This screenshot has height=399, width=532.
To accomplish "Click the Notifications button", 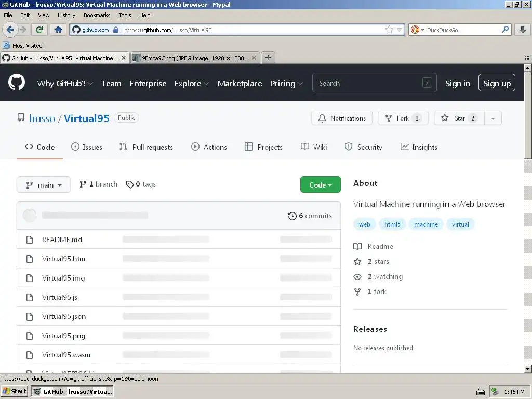I will click(x=342, y=118).
